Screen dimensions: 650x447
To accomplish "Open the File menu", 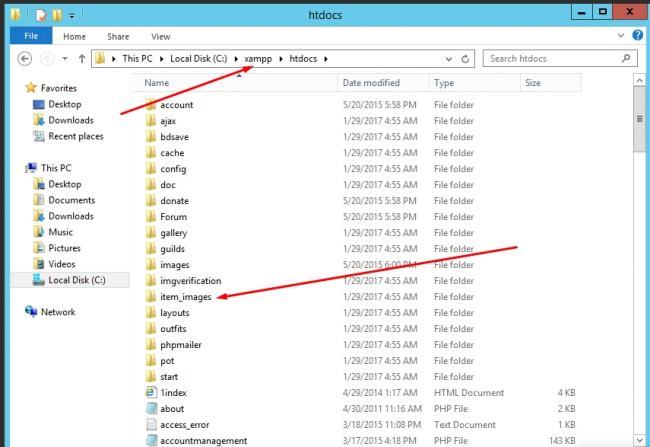I will click(31, 36).
